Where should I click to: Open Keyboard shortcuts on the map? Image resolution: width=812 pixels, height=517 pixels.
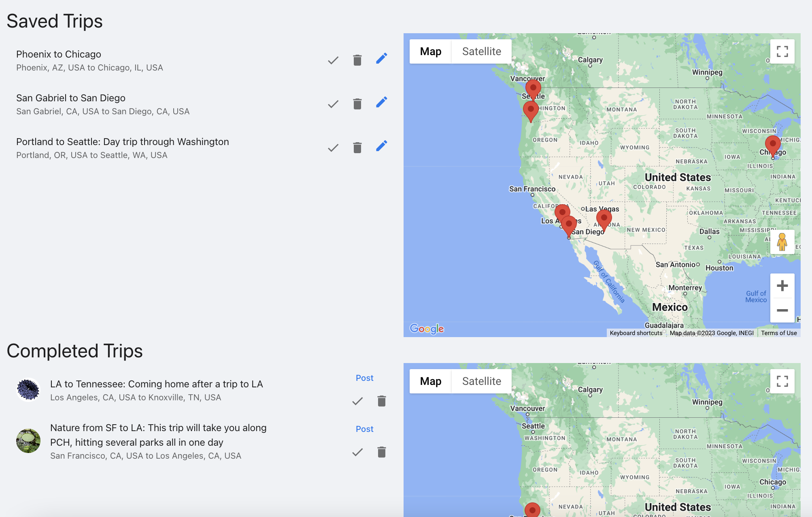pyautogui.click(x=636, y=333)
